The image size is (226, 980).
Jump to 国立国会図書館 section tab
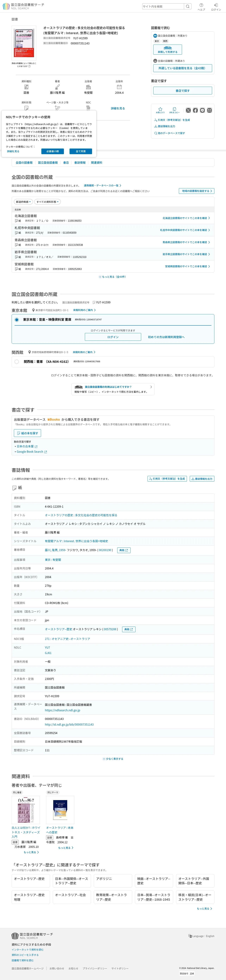pyautogui.click(x=48, y=162)
